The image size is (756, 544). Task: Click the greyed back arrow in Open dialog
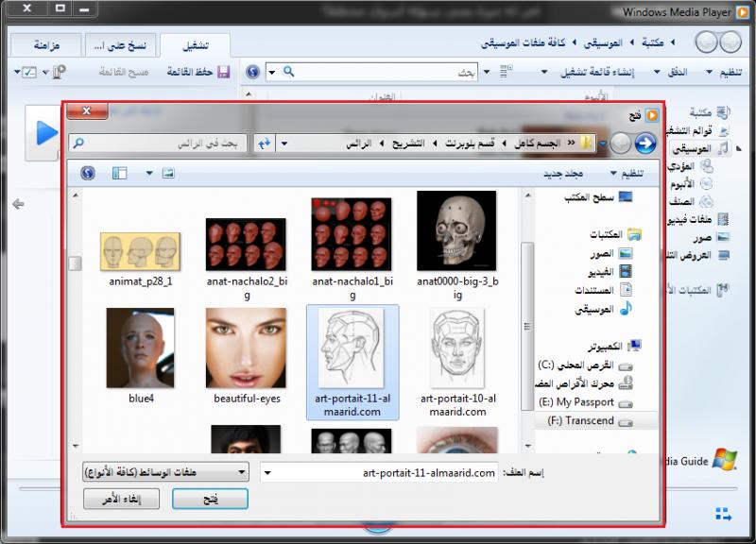[x=620, y=144]
